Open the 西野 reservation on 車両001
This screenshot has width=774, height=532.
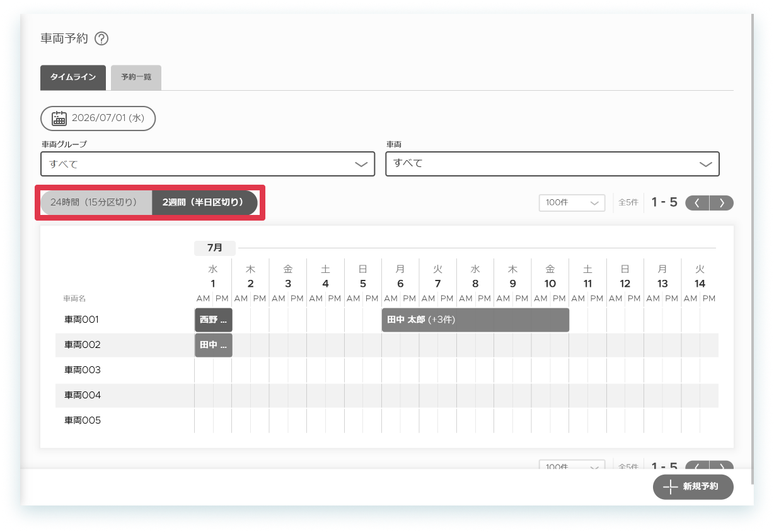(213, 320)
